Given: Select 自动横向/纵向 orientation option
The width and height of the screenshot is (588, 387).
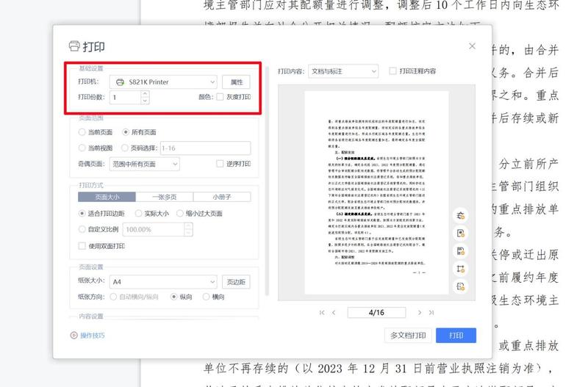Looking at the screenshot, I should pos(113,297).
